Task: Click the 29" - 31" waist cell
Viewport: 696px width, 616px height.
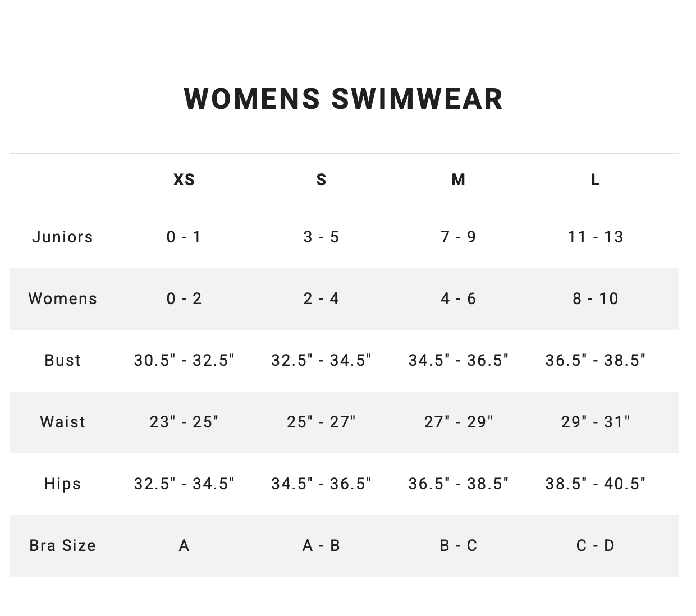Action: [596, 422]
